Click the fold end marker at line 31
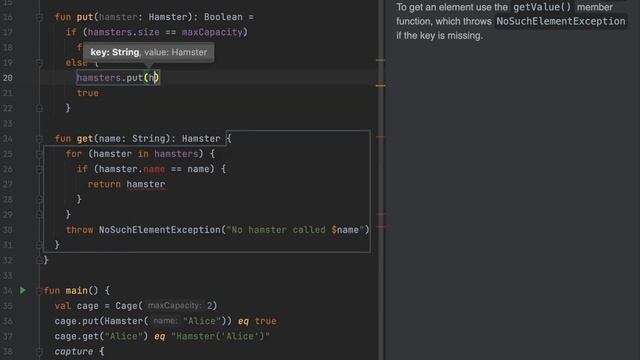The width and height of the screenshot is (640, 360). click(x=39, y=245)
